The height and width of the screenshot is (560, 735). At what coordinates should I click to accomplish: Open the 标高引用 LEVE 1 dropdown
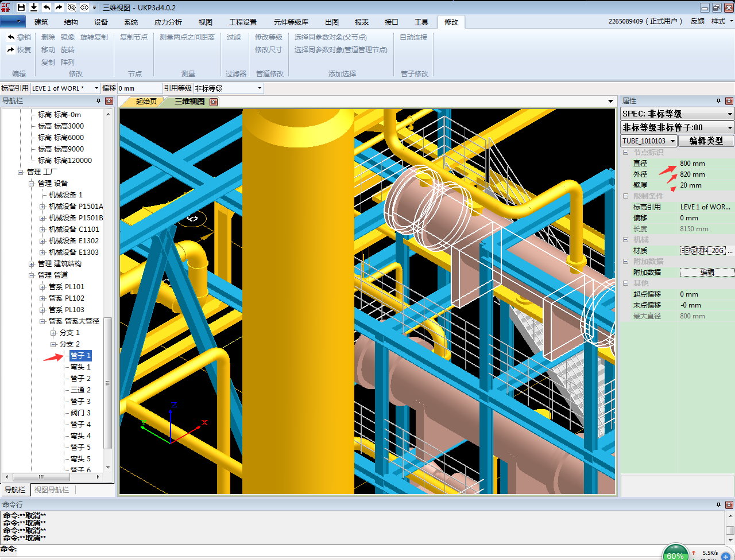coord(96,88)
